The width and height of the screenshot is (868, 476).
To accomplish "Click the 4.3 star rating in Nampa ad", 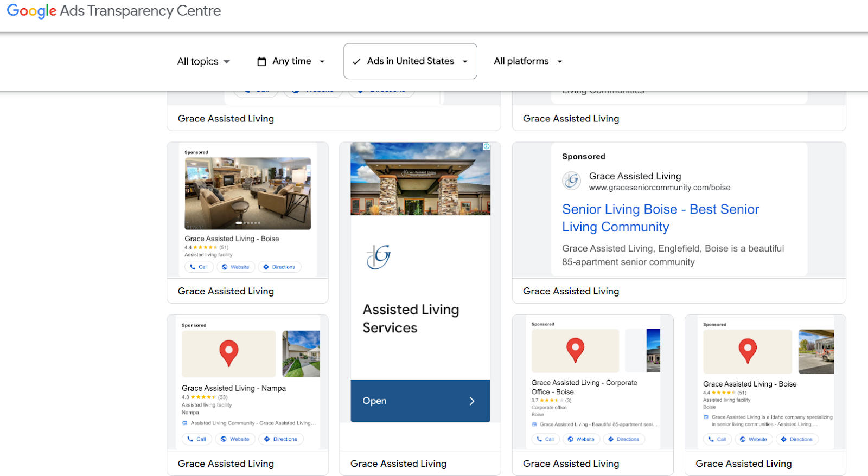I will click(205, 397).
